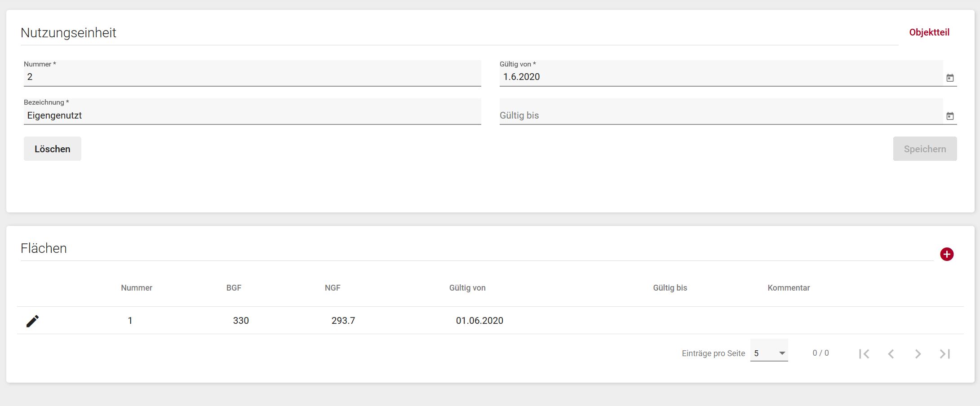The width and height of the screenshot is (980, 406).
Task: Click the NGF column header
Action: click(x=333, y=288)
